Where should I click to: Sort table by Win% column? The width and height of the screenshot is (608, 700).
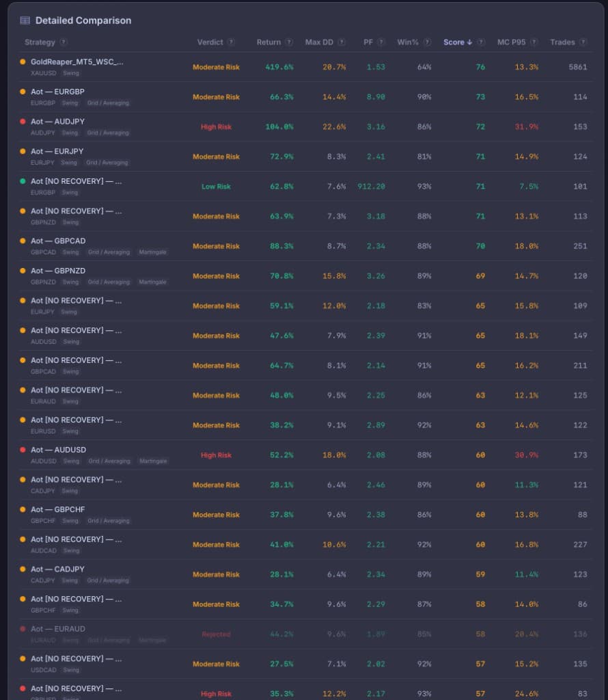click(408, 42)
